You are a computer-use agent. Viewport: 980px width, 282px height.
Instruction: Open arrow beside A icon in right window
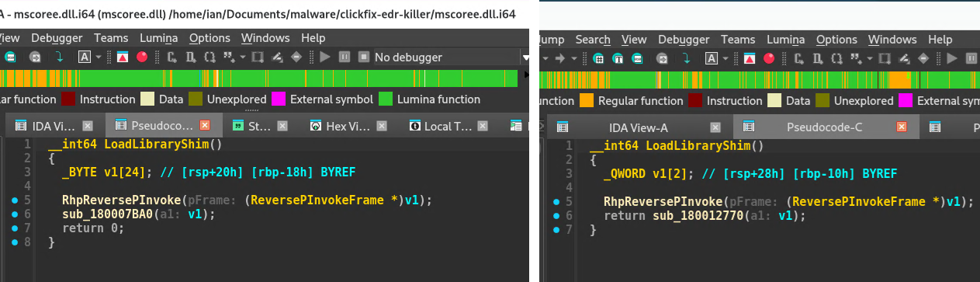[725, 58]
